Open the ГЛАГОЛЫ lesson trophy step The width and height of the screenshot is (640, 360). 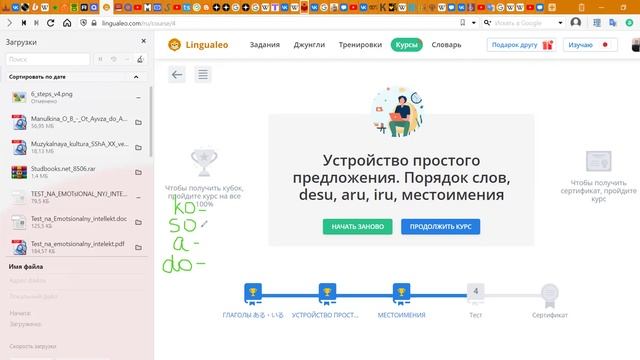coord(253,294)
